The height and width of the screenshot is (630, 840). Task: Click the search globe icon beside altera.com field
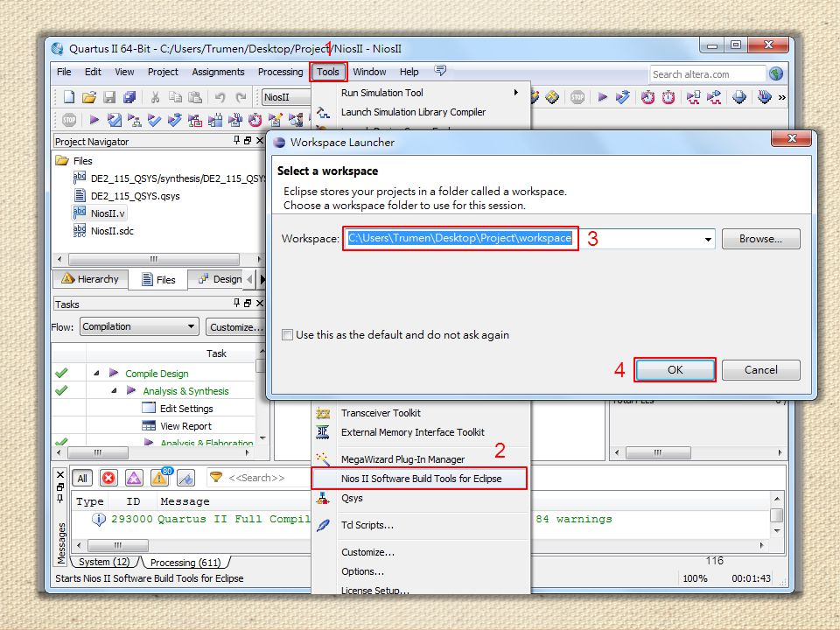(776, 73)
